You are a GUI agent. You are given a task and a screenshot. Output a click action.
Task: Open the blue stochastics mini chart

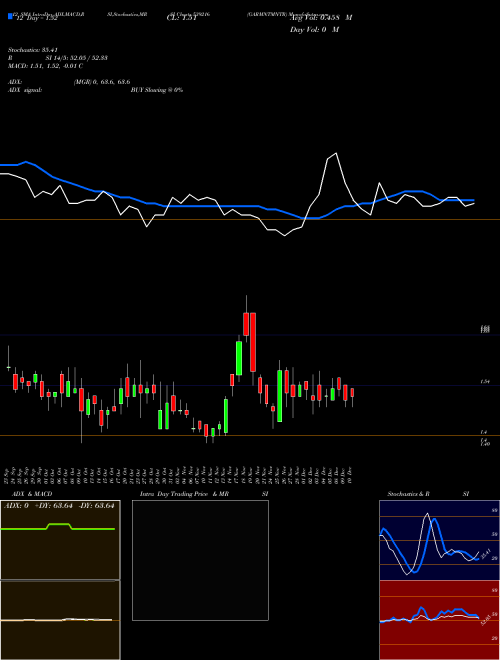[x=439, y=540]
